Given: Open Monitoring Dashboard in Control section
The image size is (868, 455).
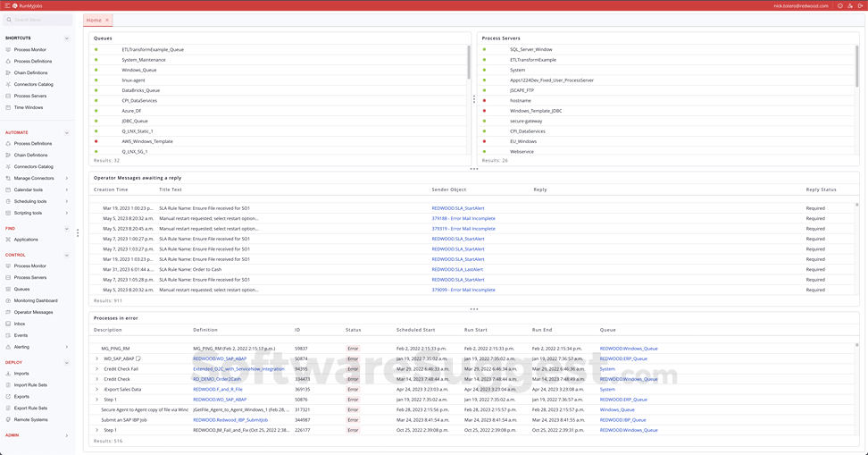Looking at the screenshot, I should (36, 300).
